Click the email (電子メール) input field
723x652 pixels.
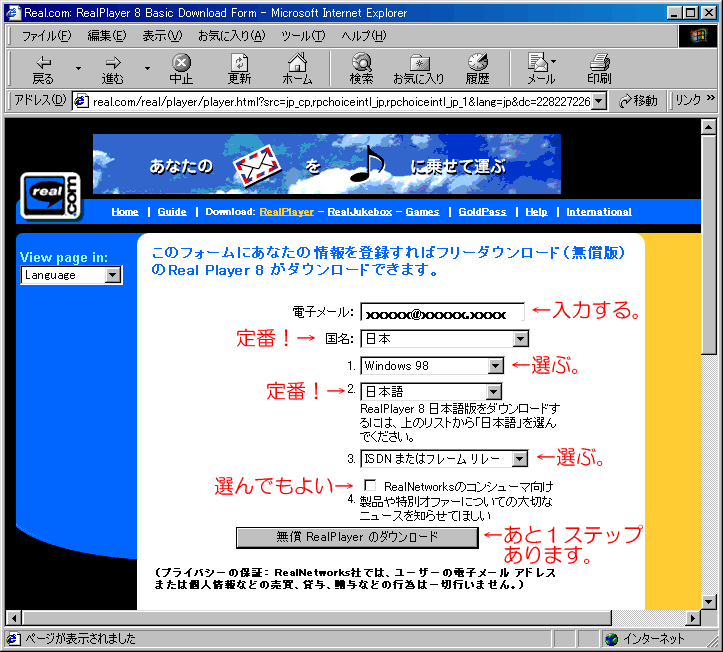443,312
